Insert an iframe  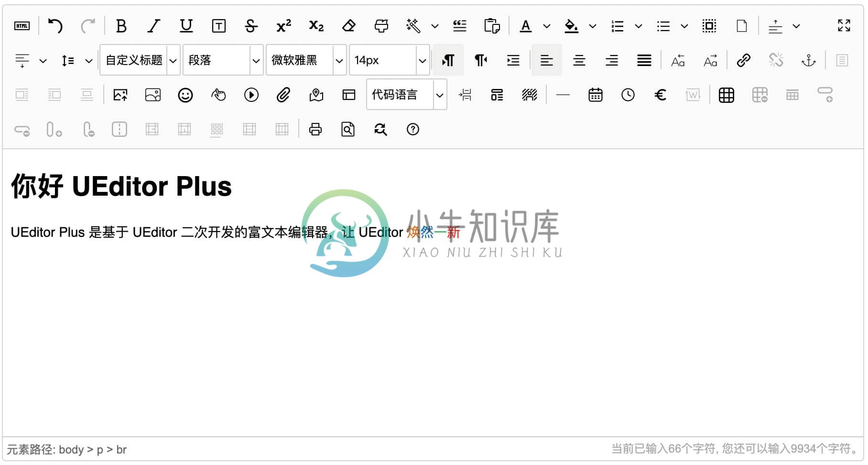(349, 95)
